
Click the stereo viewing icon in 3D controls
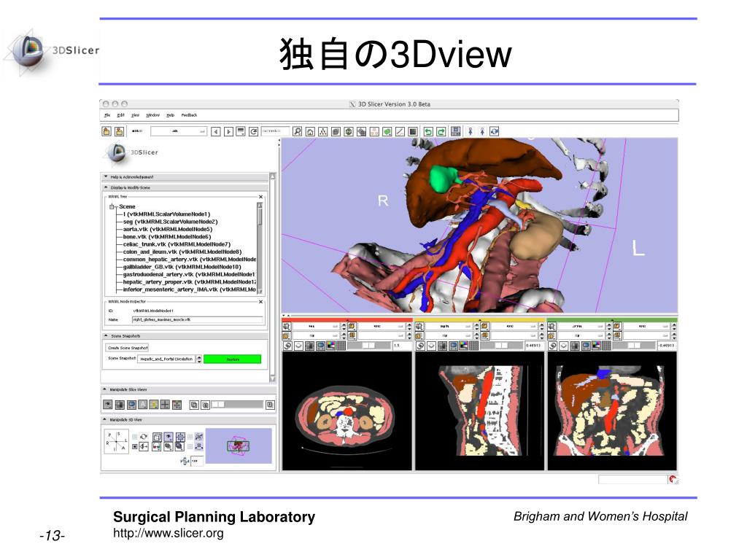pyautogui.click(x=156, y=447)
